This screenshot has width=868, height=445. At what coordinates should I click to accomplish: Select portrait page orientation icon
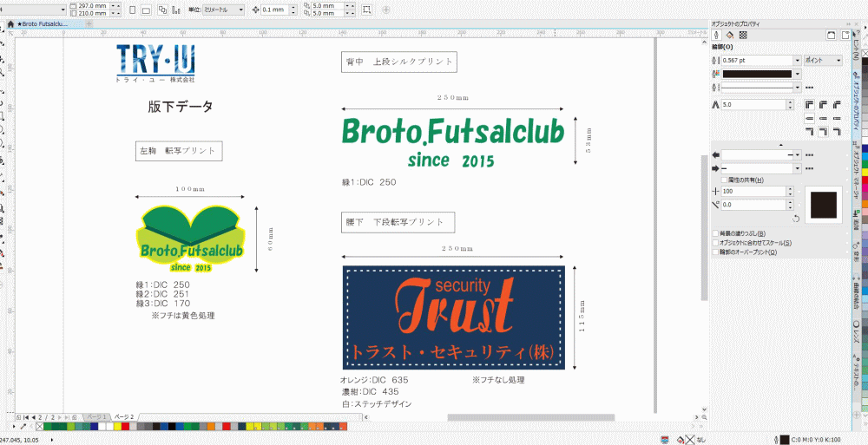[x=133, y=10]
